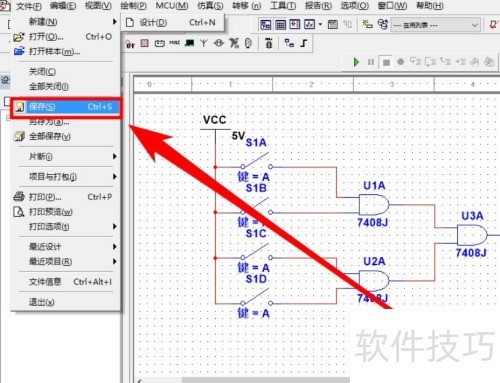The image size is (500, 383).
Task: Open the 窗口(W) menu
Action: 392,6
